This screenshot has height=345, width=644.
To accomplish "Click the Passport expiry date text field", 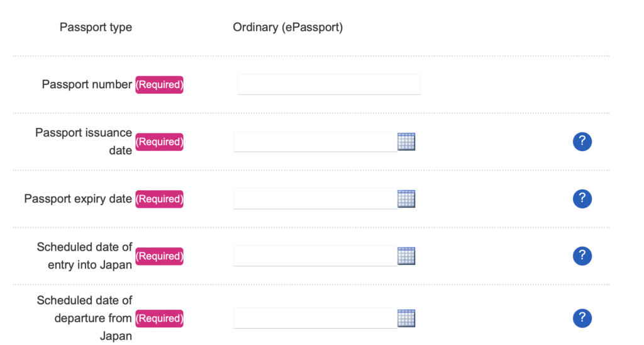I will point(315,198).
